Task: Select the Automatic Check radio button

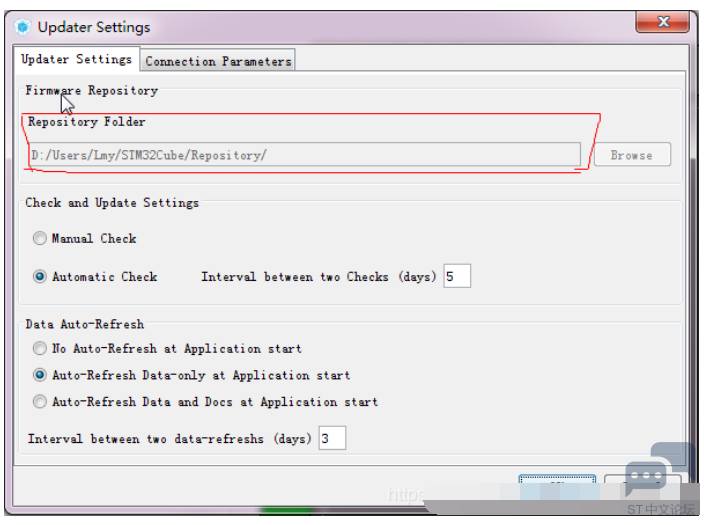Action: (x=40, y=276)
